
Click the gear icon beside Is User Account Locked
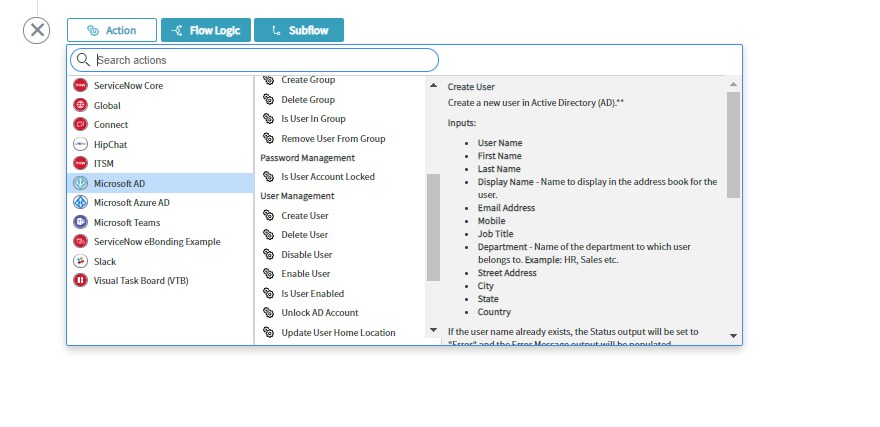tap(269, 177)
